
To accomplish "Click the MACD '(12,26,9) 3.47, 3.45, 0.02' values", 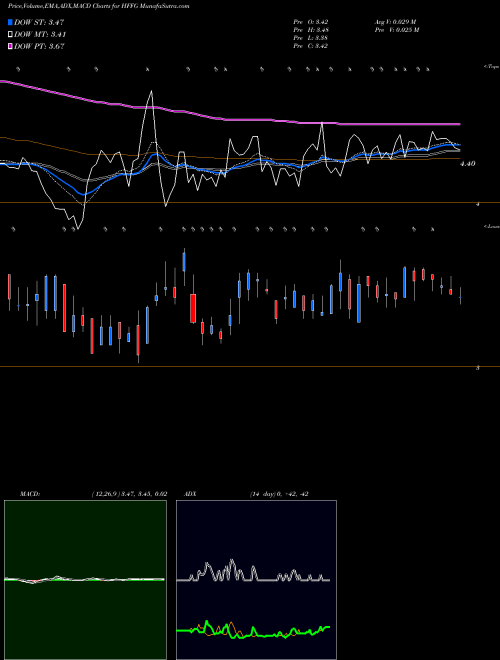I will [x=129, y=494].
